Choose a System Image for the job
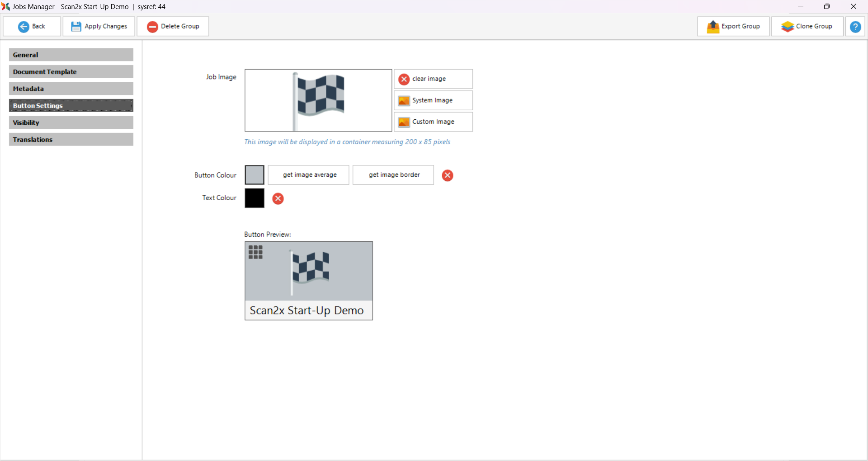The width and height of the screenshot is (868, 461). tap(433, 100)
